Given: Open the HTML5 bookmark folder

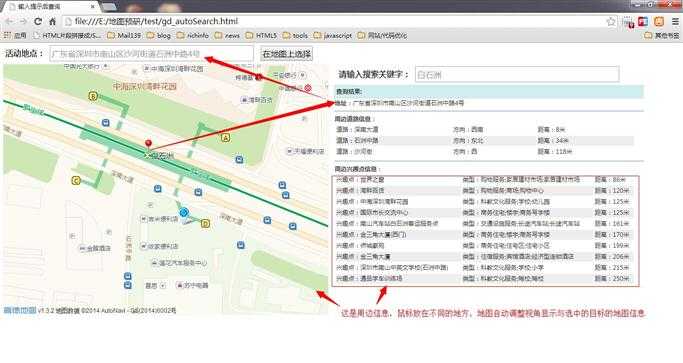Looking at the screenshot, I should (x=261, y=35).
